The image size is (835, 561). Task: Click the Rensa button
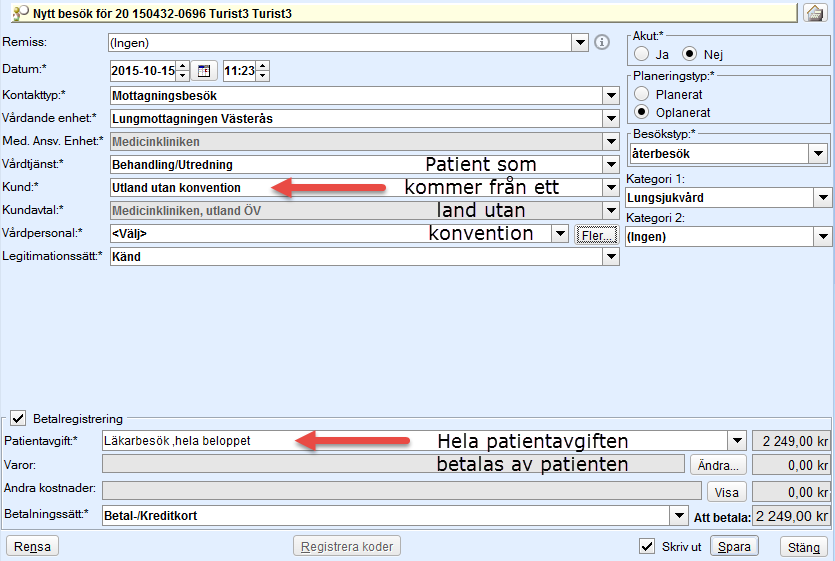click(x=32, y=547)
